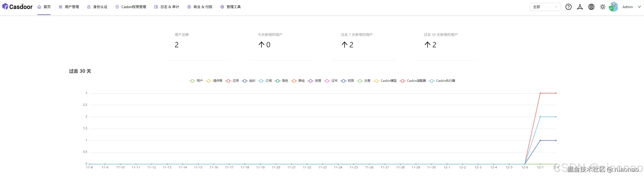Image resolution: width=644 pixels, height=178 pixels.
Task: Toggle the 订阅 legend series
Action: click(x=265, y=81)
